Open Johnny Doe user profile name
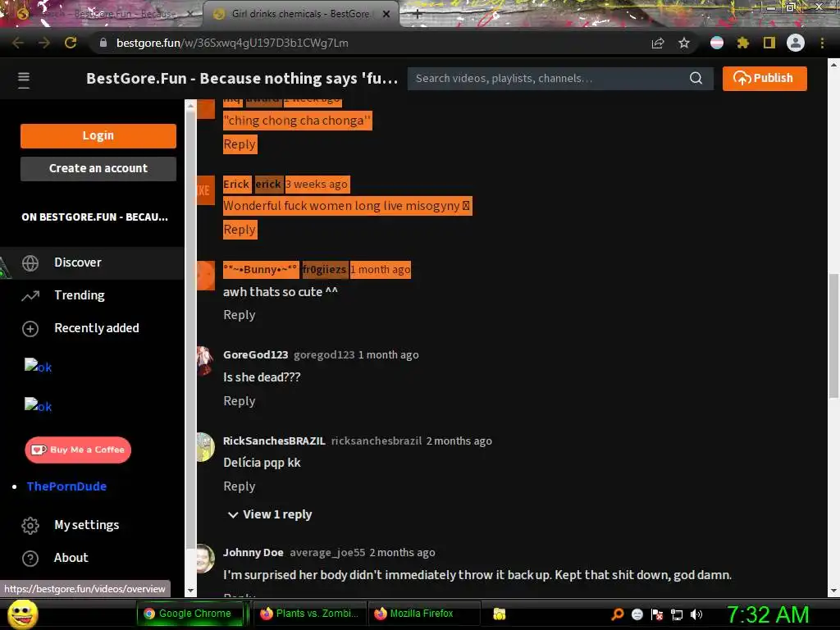The height and width of the screenshot is (630, 840). click(x=253, y=552)
